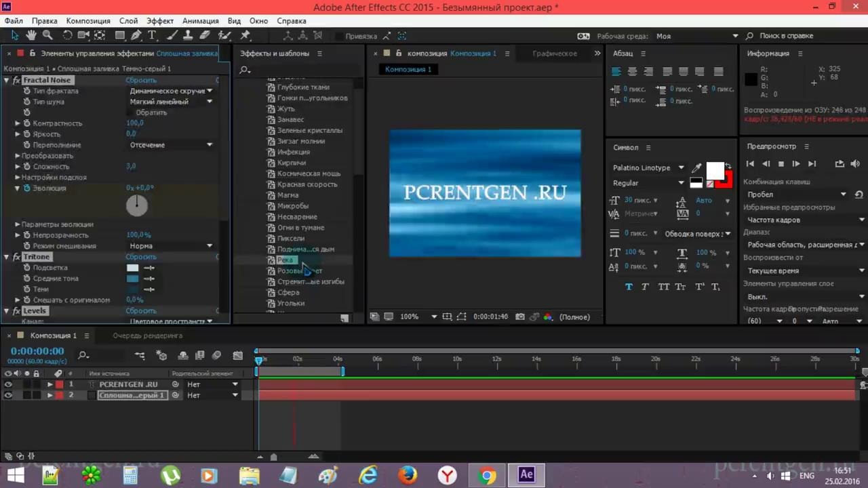This screenshot has width=868, height=488.
Task: Click Сбросить for Tritone
Action: [140, 257]
